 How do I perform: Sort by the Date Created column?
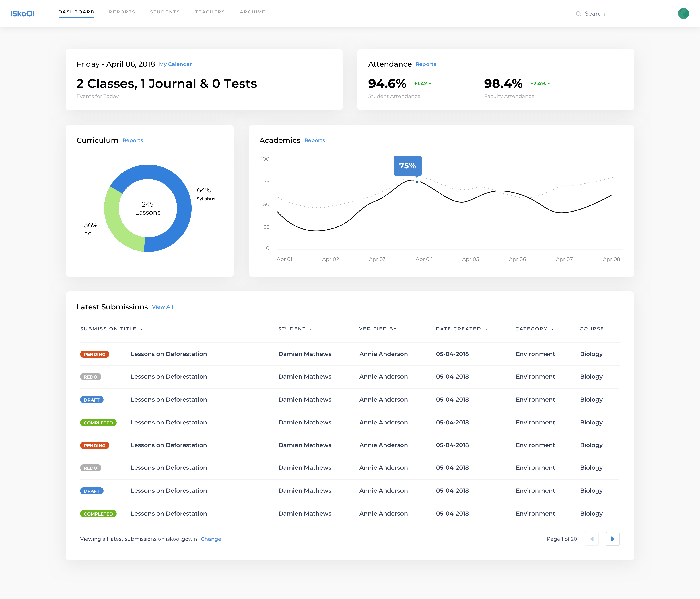pos(462,328)
